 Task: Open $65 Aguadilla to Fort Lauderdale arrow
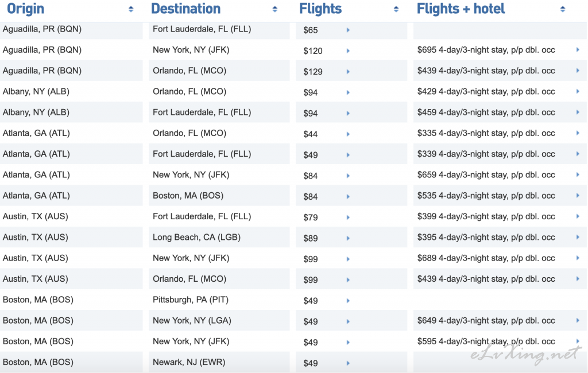pyautogui.click(x=348, y=30)
